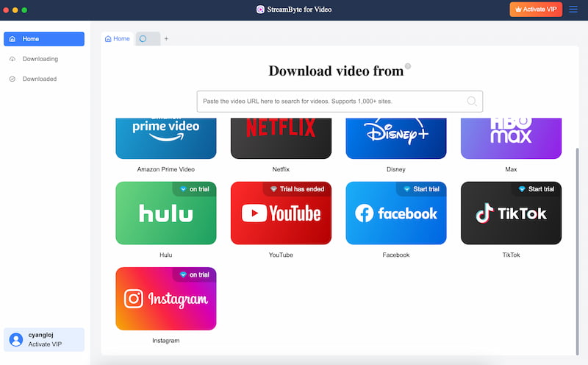Click the Amazon Prime Video label text
This screenshot has height=365, width=588.
point(166,169)
